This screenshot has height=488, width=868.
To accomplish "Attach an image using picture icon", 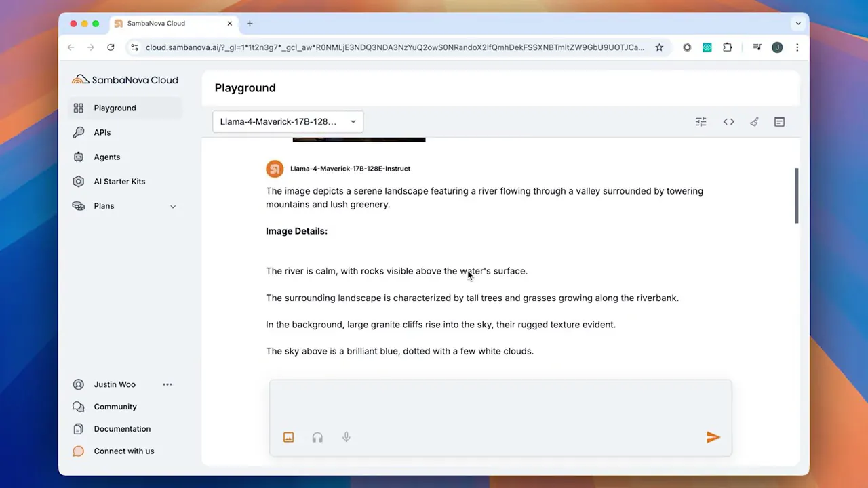I will pos(288,437).
